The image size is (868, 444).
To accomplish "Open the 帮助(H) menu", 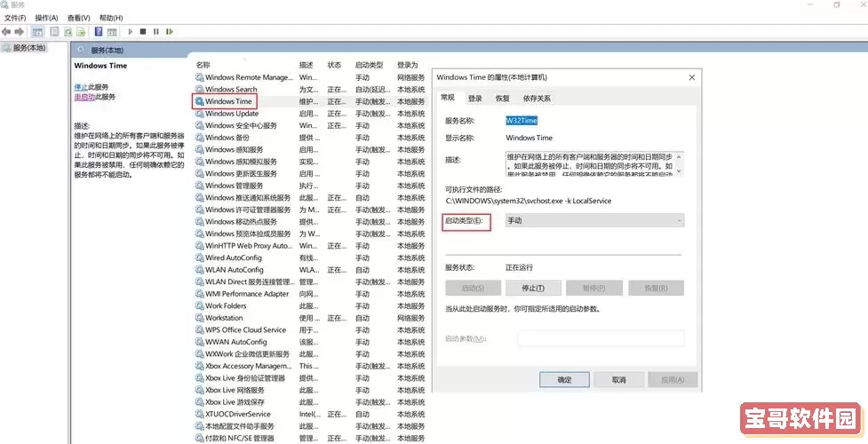I will point(111,19).
